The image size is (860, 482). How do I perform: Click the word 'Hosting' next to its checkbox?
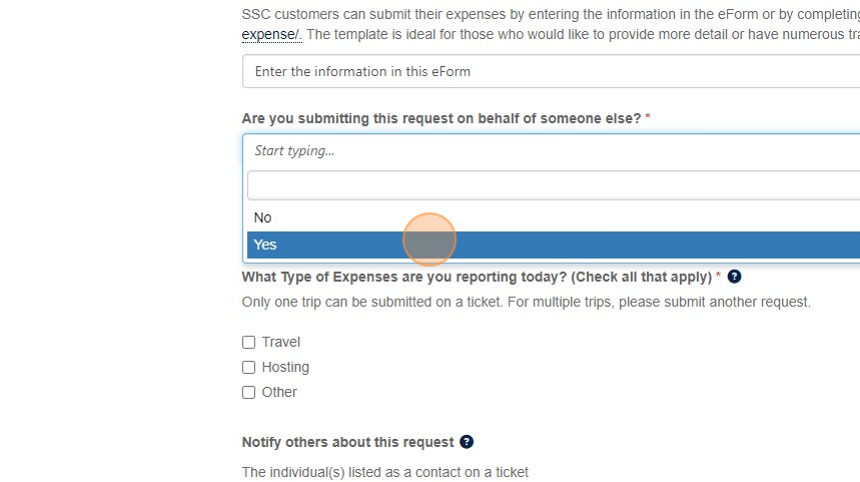tap(285, 367)
